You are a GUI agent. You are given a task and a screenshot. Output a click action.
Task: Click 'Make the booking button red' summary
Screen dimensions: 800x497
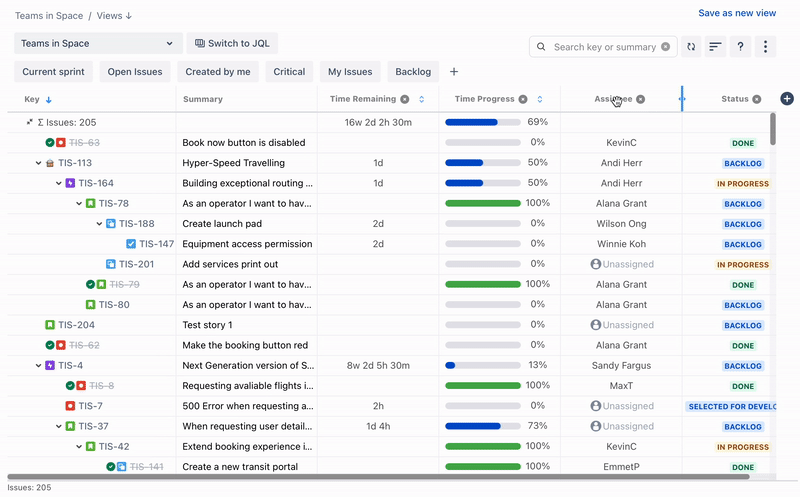point(245,345)
